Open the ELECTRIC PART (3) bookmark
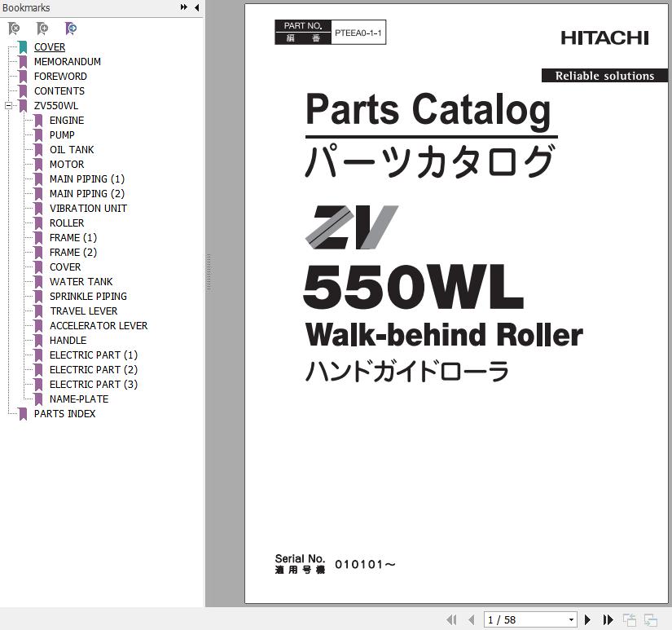Viewport: 672px width, 630px height. (94, 384)
